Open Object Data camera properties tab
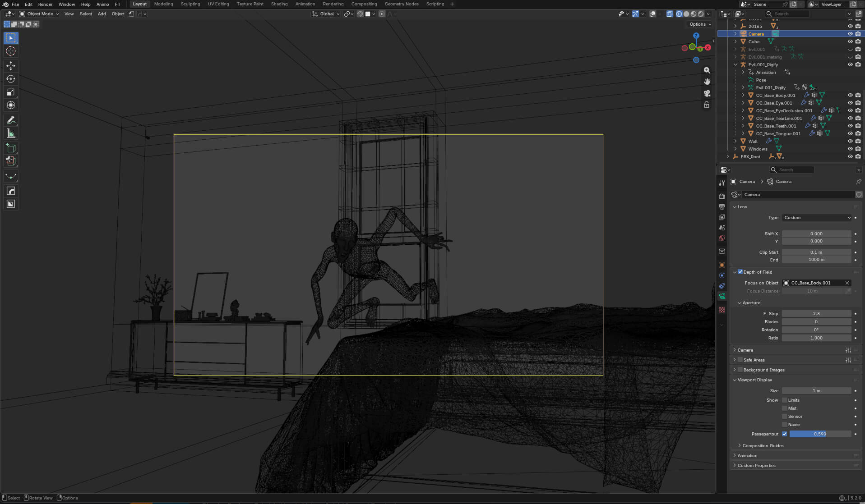Viewport: 865px width, 504px height. coord(722,296)
